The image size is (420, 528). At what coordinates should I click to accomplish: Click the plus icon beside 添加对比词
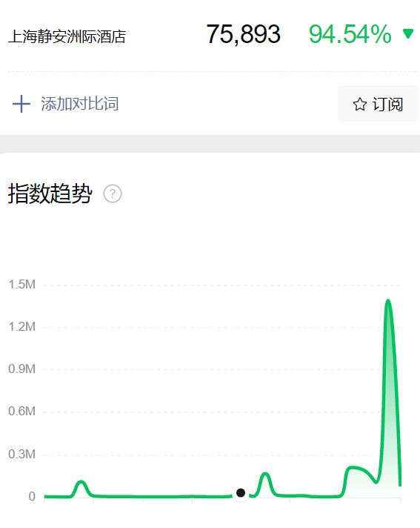coord(21,104)
